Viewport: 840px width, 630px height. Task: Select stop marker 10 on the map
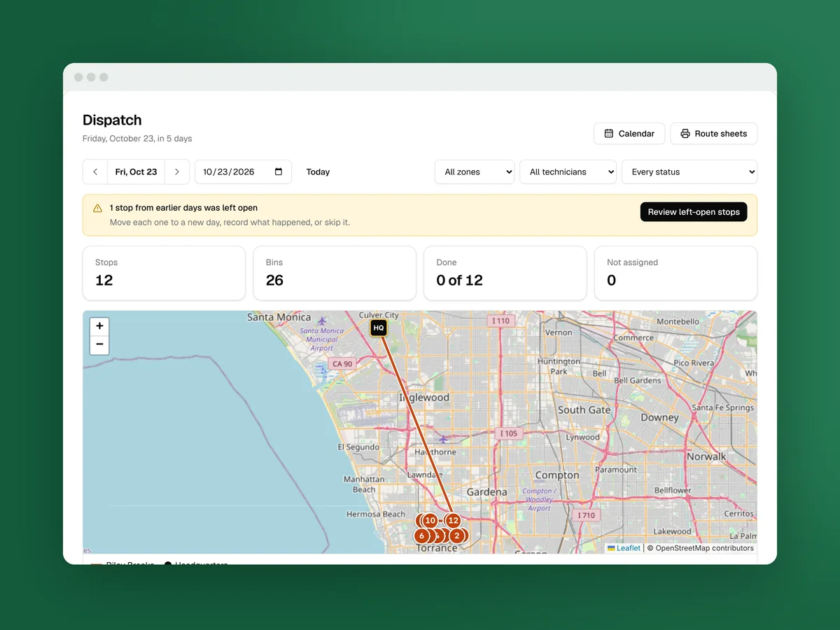(x=430, y=520)
